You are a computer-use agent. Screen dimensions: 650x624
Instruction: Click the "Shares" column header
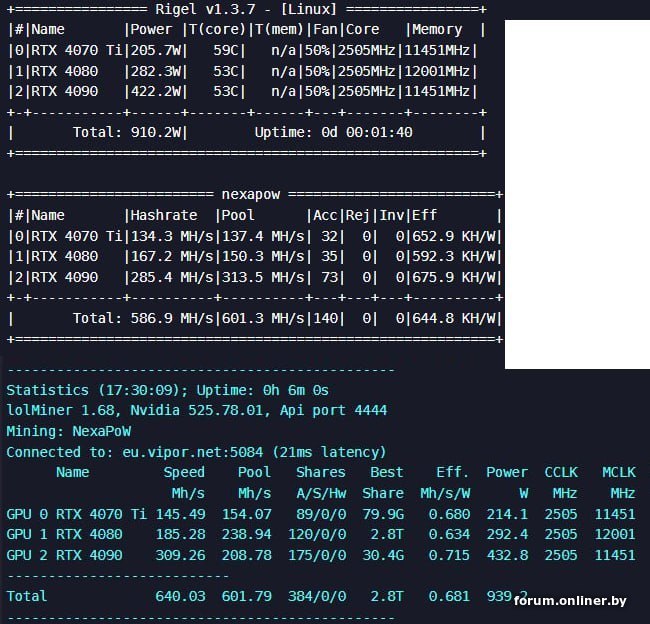tap(321, 473)
